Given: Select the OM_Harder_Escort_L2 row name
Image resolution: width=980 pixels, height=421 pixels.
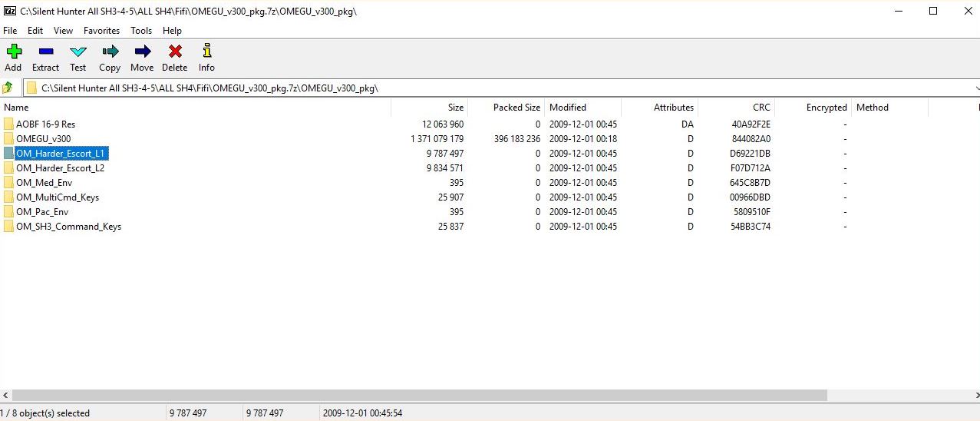Looking at the screenshot, I should click(x=60, y=167).
